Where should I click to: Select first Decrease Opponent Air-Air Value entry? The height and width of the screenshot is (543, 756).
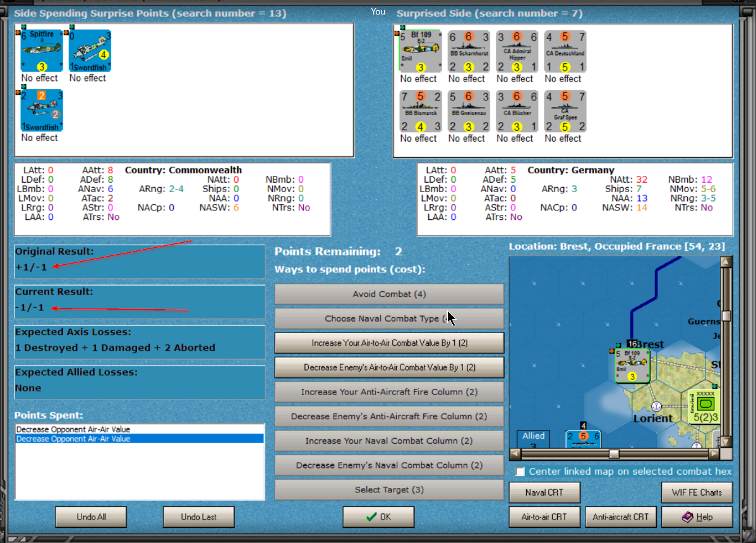(x=140, y=429)
